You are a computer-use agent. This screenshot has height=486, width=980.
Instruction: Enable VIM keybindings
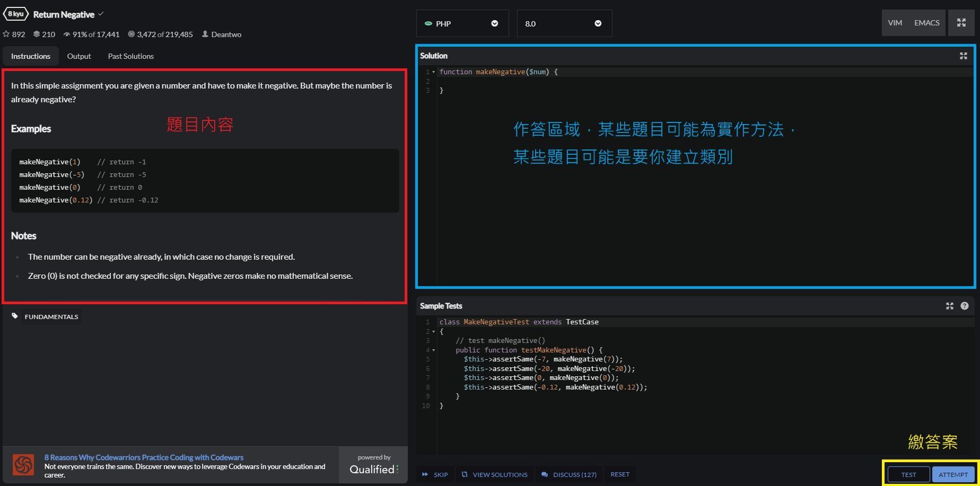pyautogui.click(x=895, y=23)
